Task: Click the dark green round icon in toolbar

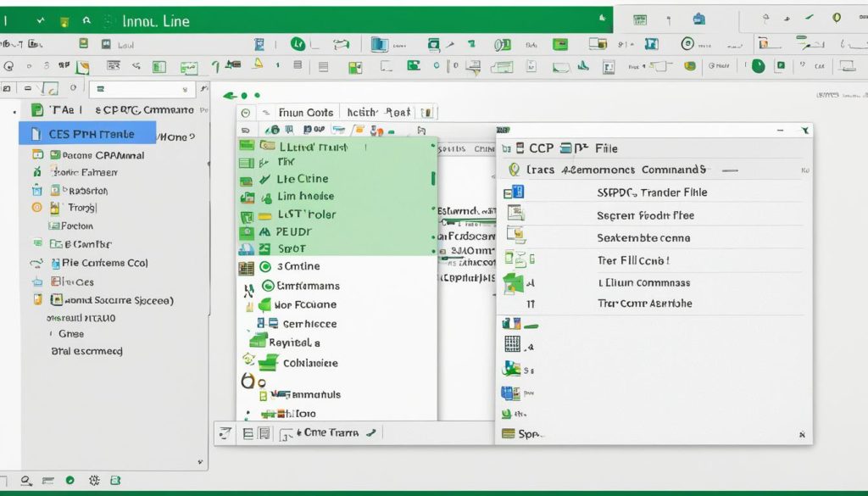Action: (x=759, y=66)
